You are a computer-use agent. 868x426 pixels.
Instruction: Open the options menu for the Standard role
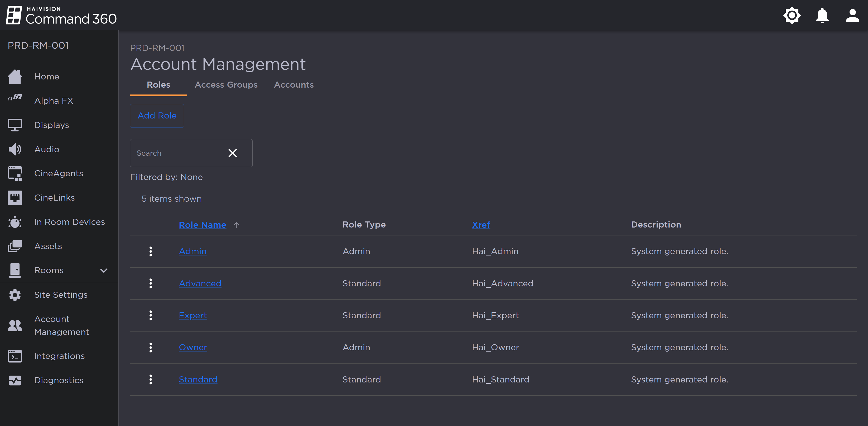tap(151, 379)
